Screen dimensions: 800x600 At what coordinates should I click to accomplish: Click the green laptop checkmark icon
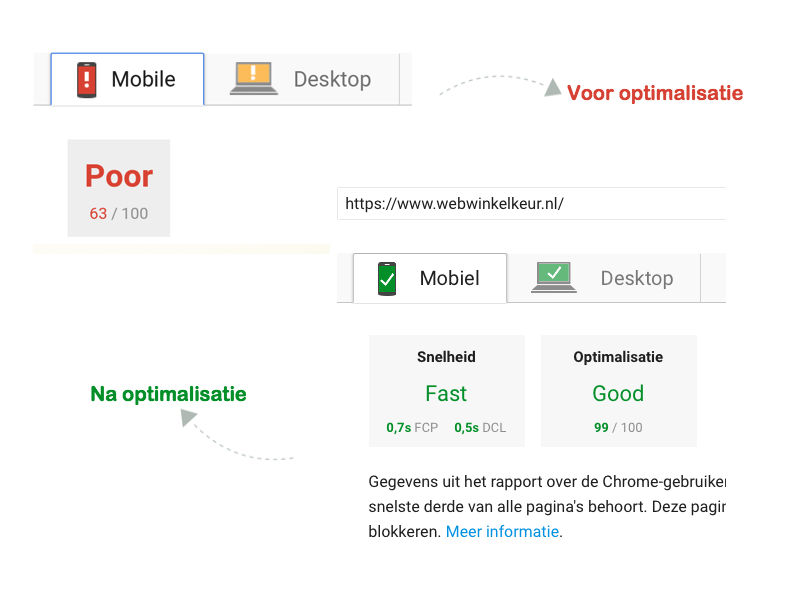(554, 277)
